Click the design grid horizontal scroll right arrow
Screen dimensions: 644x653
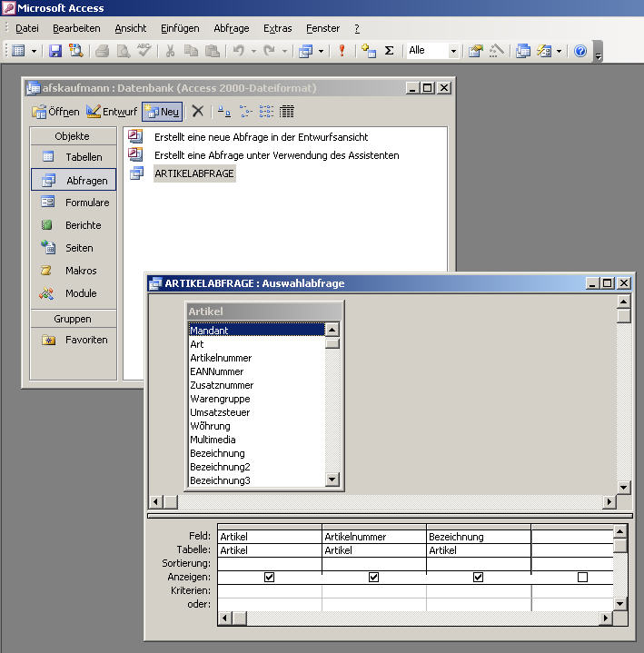pos(606,618)
